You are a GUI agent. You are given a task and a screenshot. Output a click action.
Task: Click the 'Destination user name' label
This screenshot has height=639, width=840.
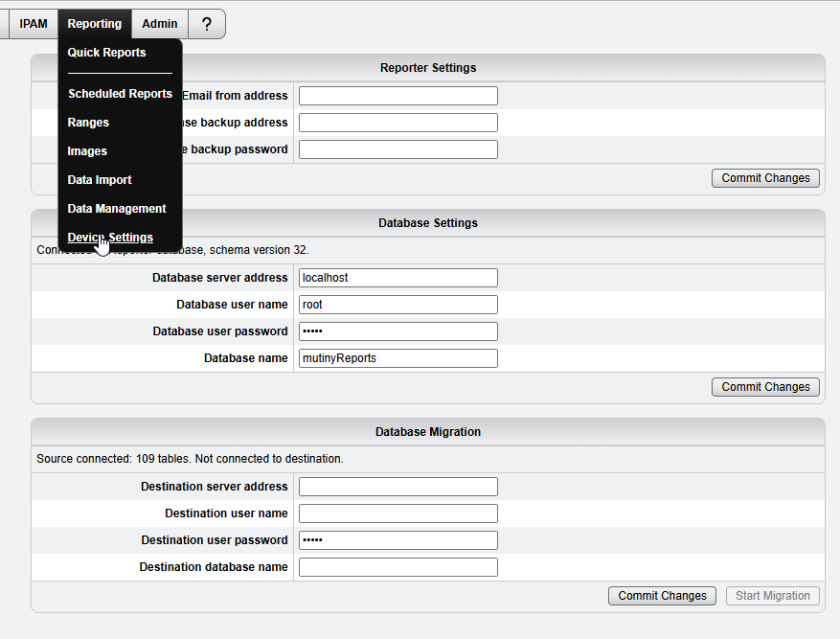(227, 513)
